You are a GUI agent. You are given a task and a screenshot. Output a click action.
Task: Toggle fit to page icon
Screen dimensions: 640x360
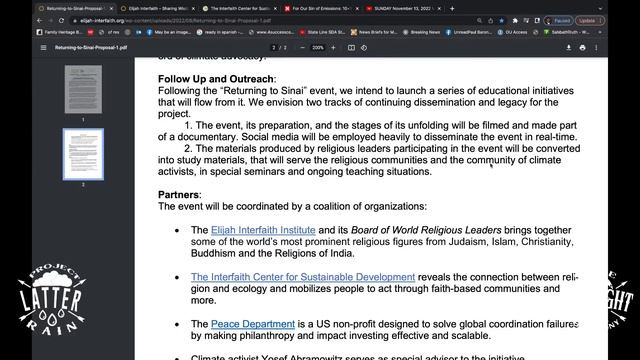[351, 48]
